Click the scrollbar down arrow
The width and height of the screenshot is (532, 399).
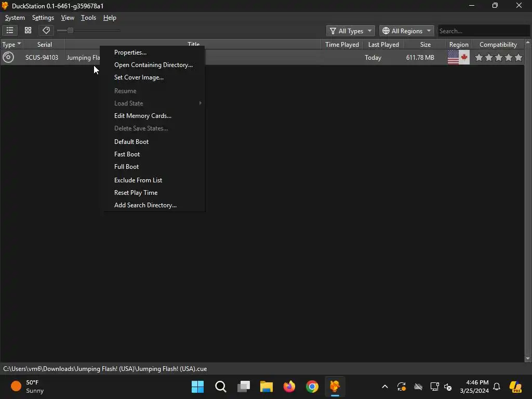pos(528,358)
